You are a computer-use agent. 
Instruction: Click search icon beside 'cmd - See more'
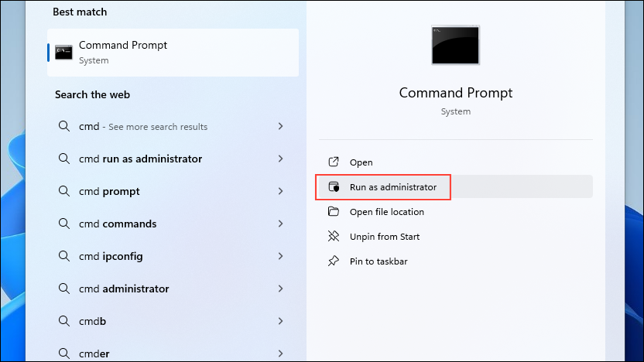tap(63, 126)
